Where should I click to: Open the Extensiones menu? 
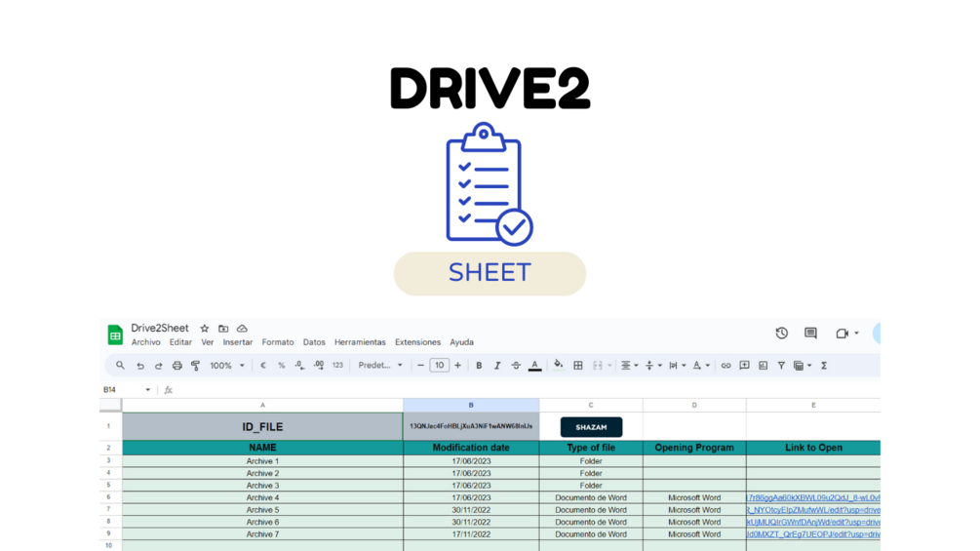tap(417, 342)
